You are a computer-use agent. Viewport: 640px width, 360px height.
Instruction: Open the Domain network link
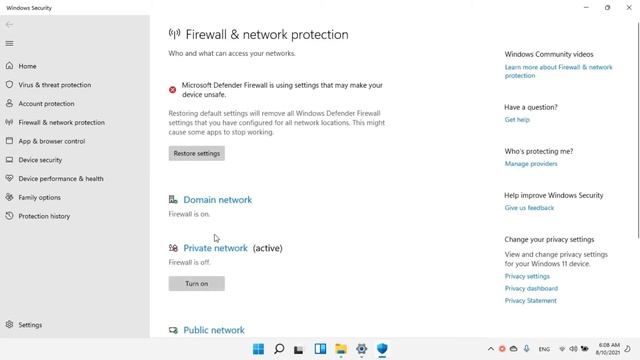click(x=218, y=200)
